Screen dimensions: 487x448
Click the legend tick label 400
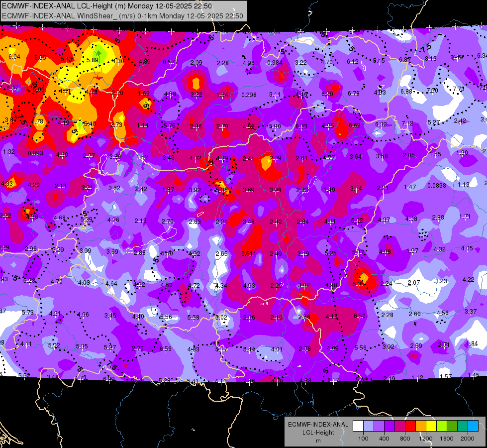(x=384, y=439)
